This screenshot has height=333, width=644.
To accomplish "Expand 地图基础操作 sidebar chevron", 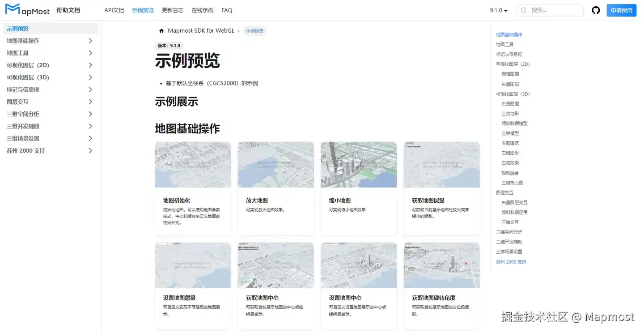I will coord(90,41).
